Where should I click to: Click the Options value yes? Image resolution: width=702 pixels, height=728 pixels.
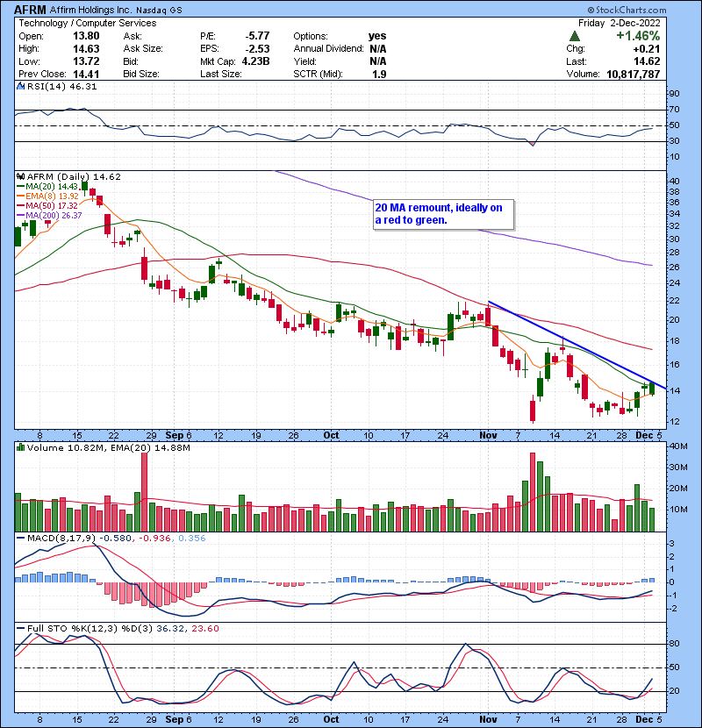377,36
